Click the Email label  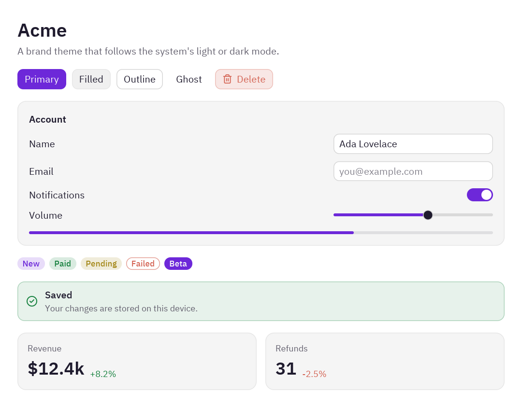click(41, 171)
